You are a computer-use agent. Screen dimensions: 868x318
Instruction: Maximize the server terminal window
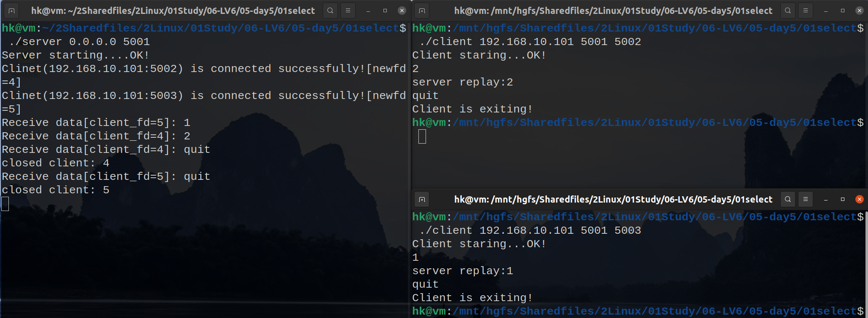385,11
